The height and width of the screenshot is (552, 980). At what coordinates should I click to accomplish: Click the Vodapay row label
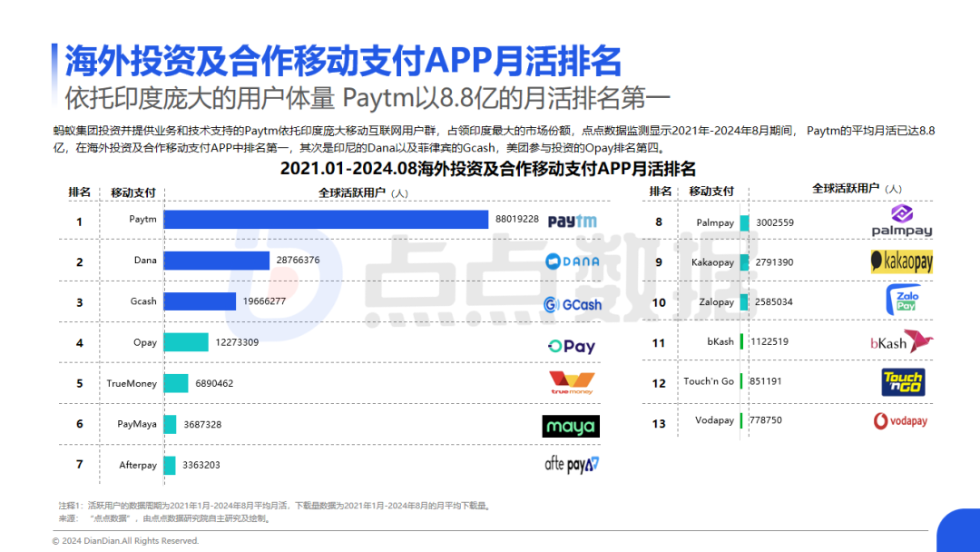tap(715, 420)
